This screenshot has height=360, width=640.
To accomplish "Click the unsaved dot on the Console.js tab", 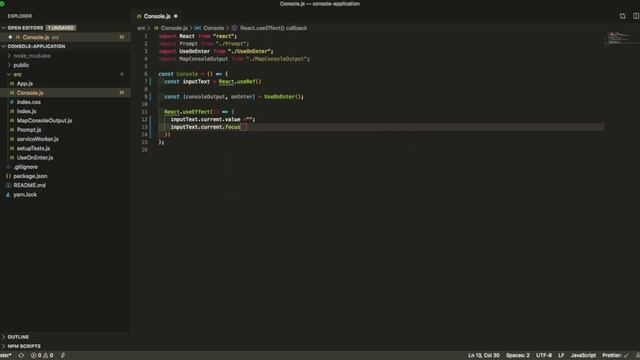I will coord(176,16).
